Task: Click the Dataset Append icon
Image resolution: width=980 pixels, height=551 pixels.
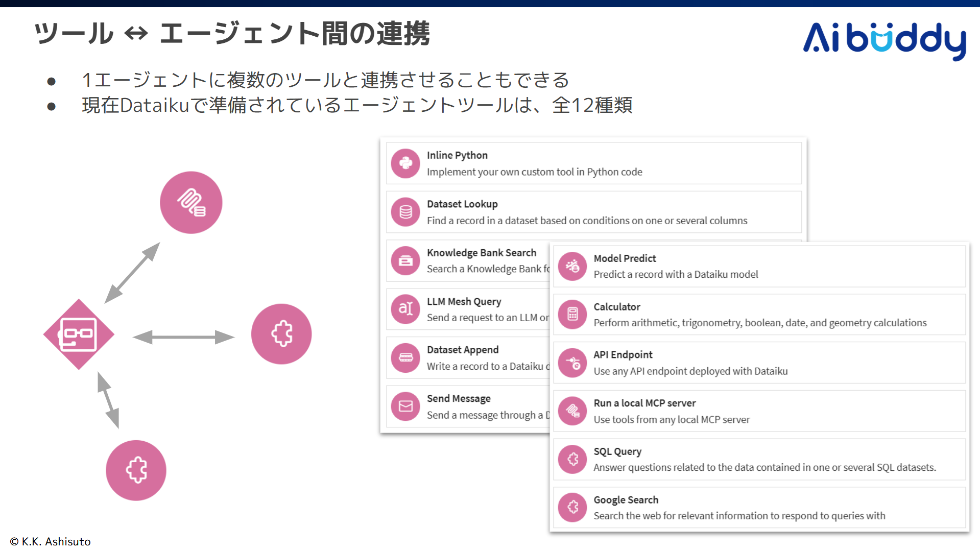Action: click(405, 357)
